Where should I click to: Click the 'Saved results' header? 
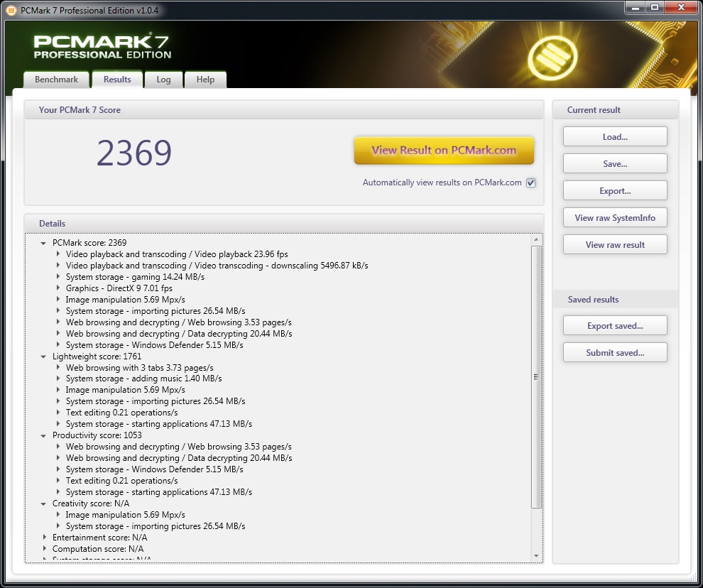coord(593,300)
